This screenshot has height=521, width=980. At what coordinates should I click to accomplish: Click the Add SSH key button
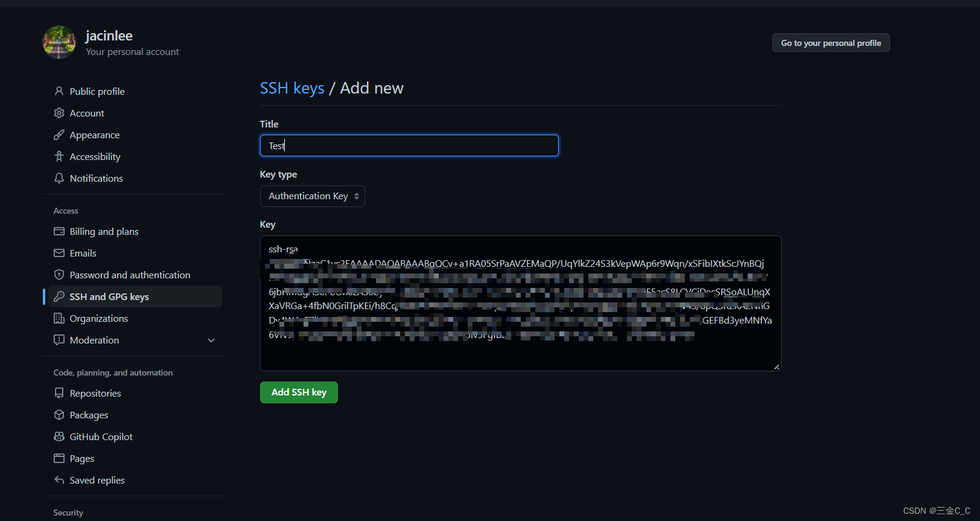pyautogui.click(x=299, y=392)
